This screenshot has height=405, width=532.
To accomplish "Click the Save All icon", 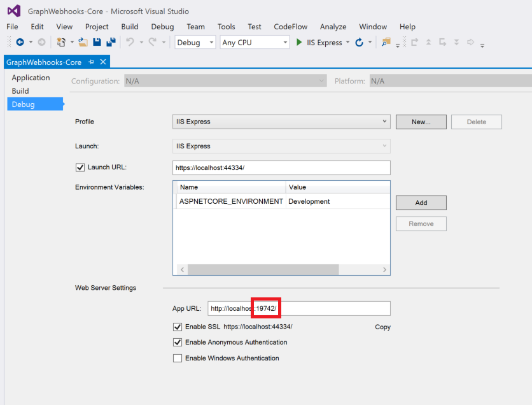I will coord(111,42).
